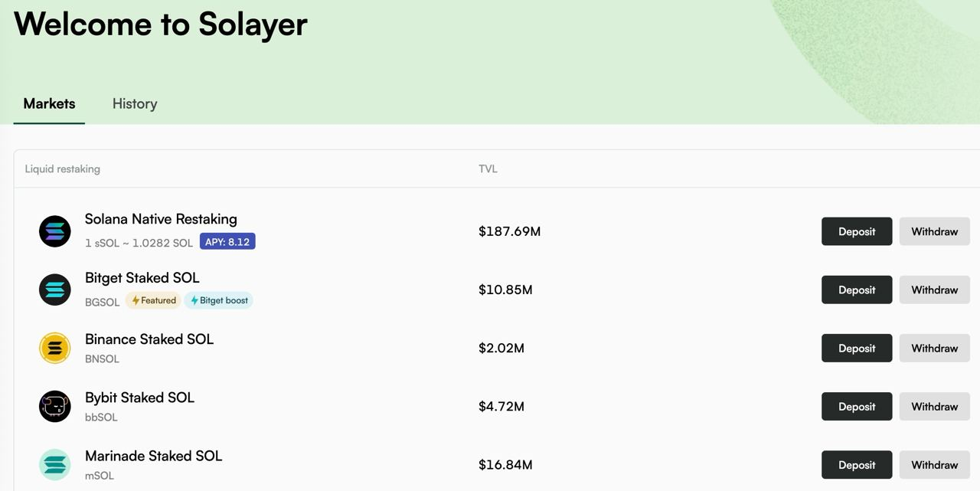Screen dimensions: 980x491
Task: Deposit into Solana Native Restaking
Action: [857, 231]
